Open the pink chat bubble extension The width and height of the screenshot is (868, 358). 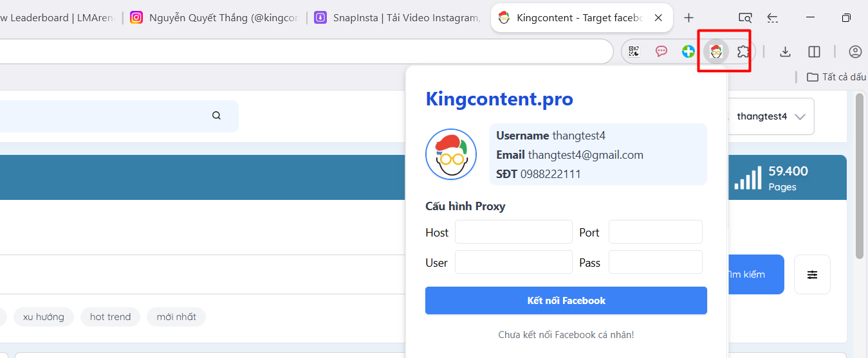[x=661, y=51]
